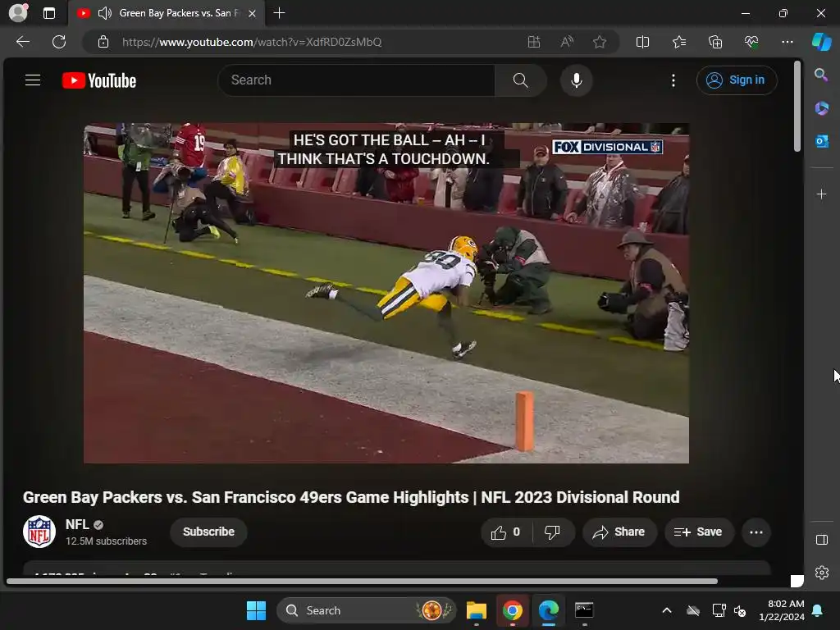
Task: Open Edge tab actions menu
Action: coord(49,13)
